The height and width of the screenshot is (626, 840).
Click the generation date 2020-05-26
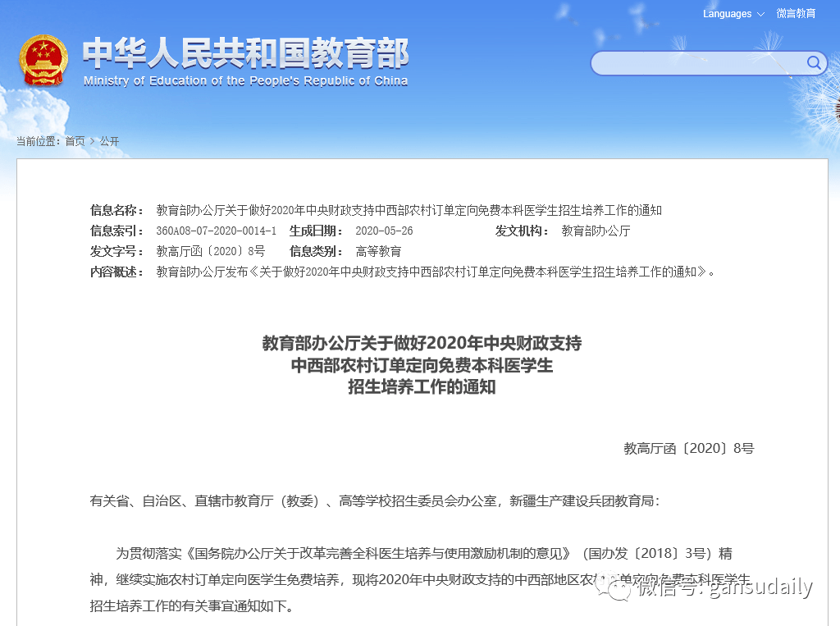(384, 231)
